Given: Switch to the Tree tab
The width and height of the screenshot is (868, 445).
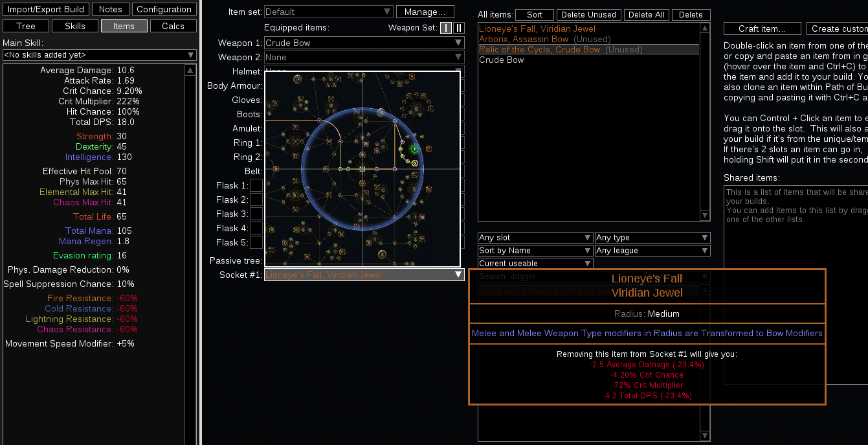Looking at the screenshot, I should pos(26,26).
